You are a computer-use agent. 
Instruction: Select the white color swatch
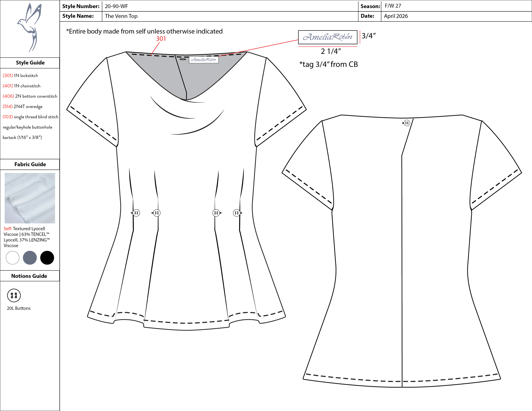click(12, 258)
